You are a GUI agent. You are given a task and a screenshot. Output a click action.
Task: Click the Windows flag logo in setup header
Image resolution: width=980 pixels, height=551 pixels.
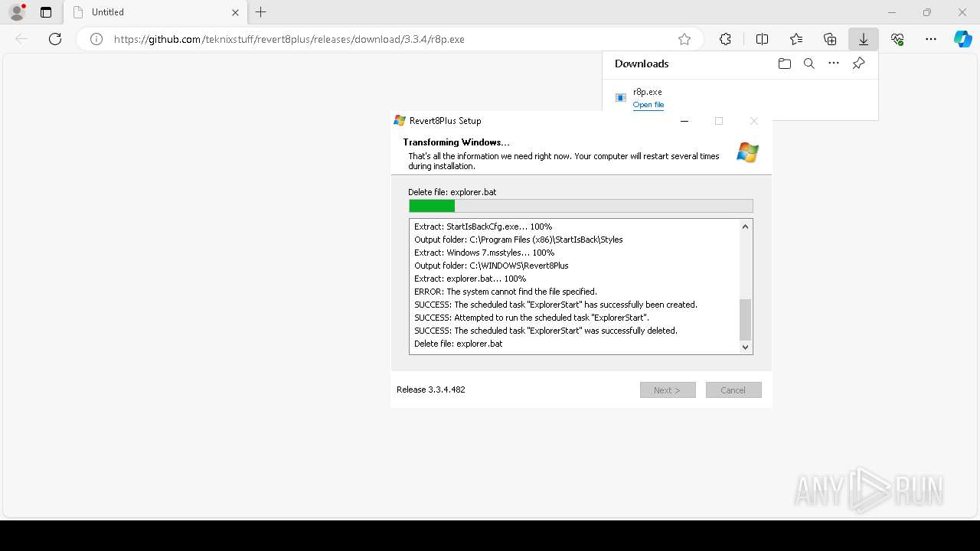747,152
